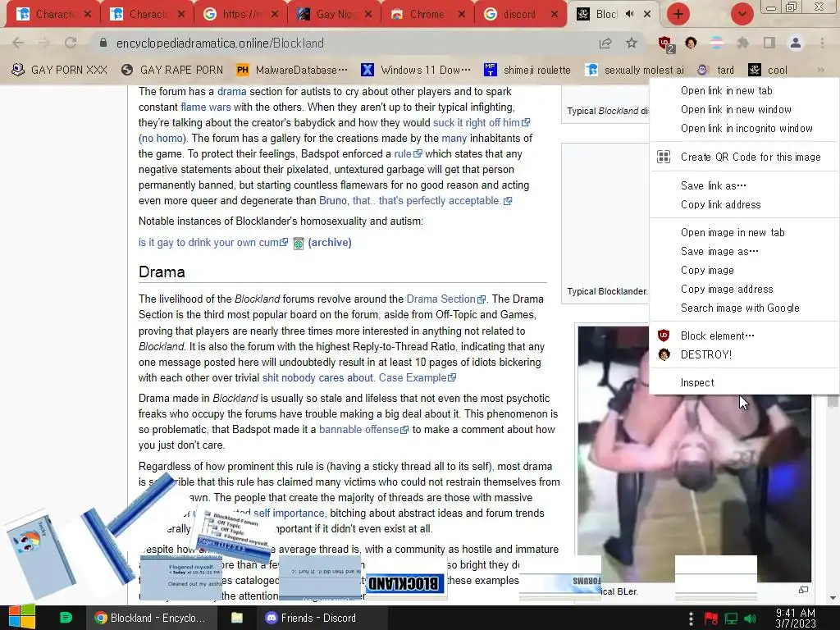Open the MalwareDatabase bookmark
Screen dimensions: 840x630
(x=293, y=70)
